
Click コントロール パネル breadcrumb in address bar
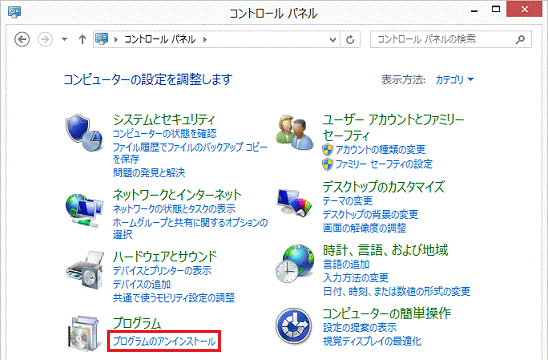[160, 39]
